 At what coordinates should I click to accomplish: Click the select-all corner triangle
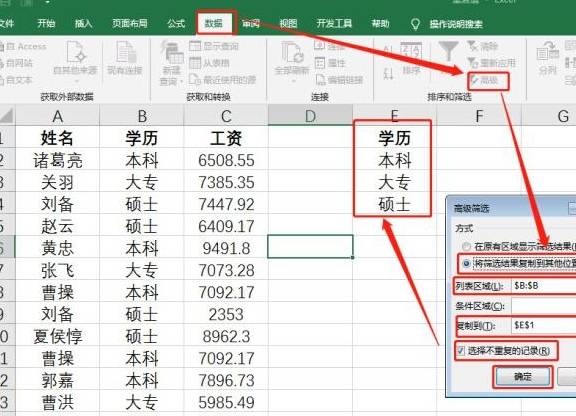(7, 115)
